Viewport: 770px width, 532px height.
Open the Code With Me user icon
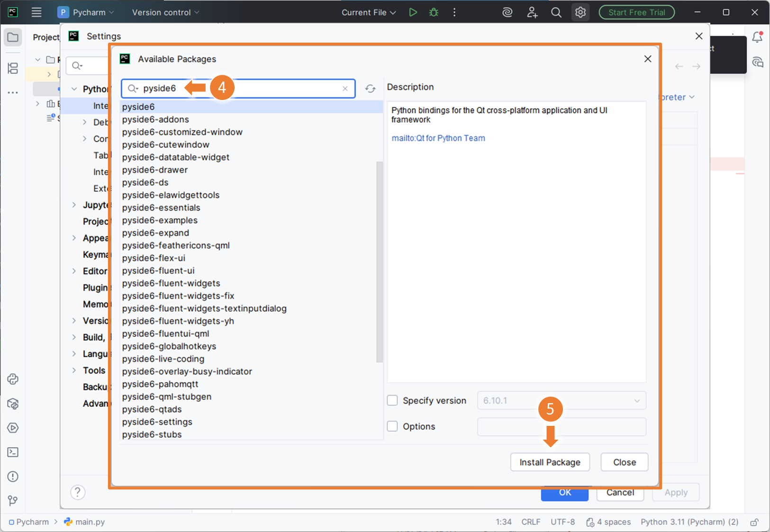pos(532,12)
